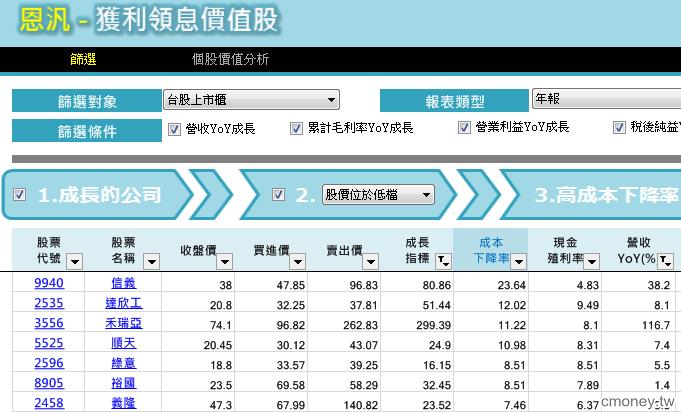Open 成本下降率 column sort arrow
681x412 pixels.
tap(519, 261)
